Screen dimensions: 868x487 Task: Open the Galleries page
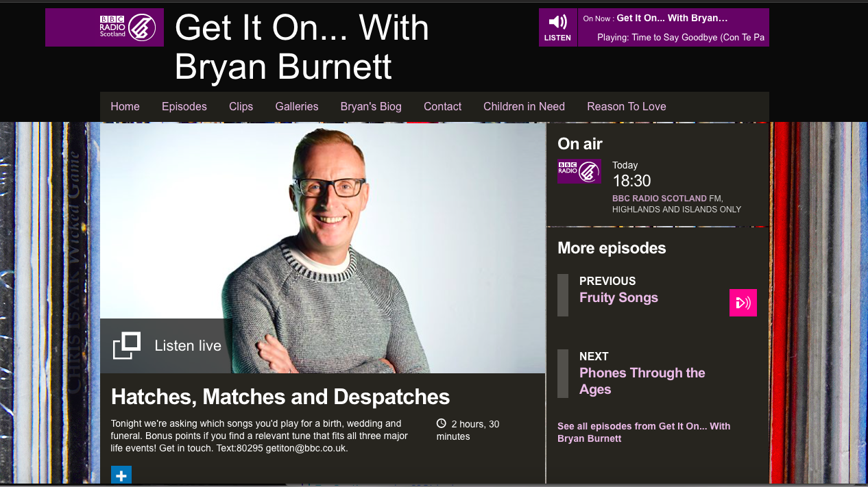coord(297,107)
